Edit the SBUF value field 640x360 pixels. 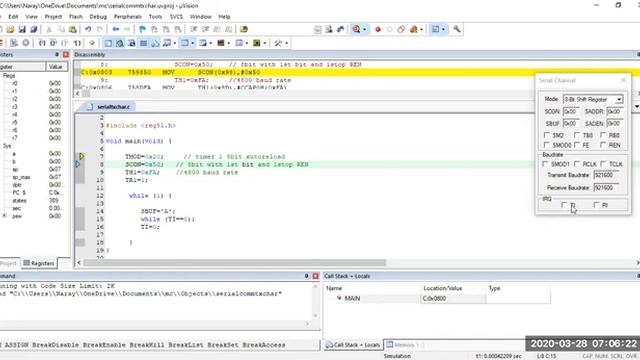coord(571,123)
